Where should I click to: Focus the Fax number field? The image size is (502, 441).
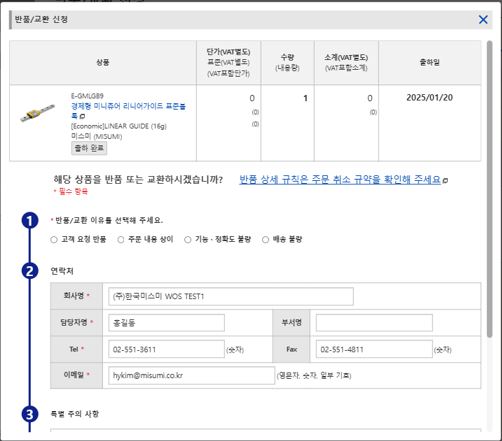[x=374, y=349]
